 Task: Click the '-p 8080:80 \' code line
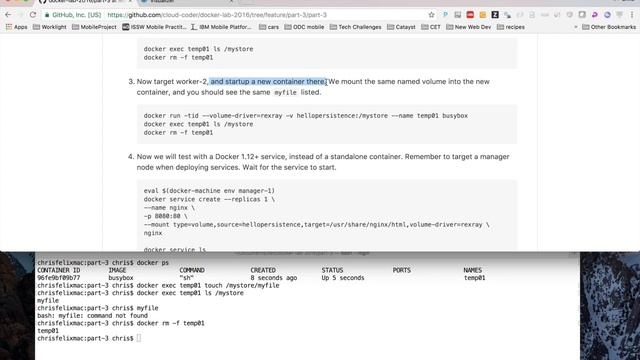(165, 216)
